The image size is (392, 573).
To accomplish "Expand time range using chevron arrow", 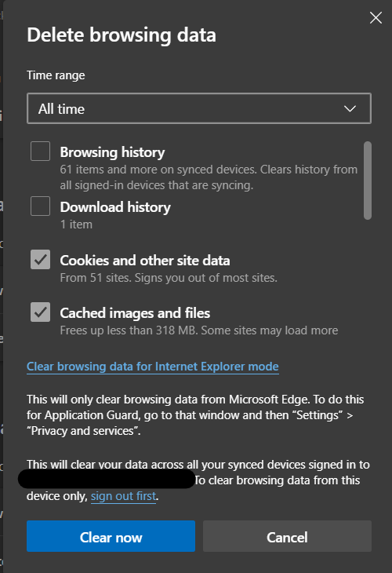I will tap(350, 109).
